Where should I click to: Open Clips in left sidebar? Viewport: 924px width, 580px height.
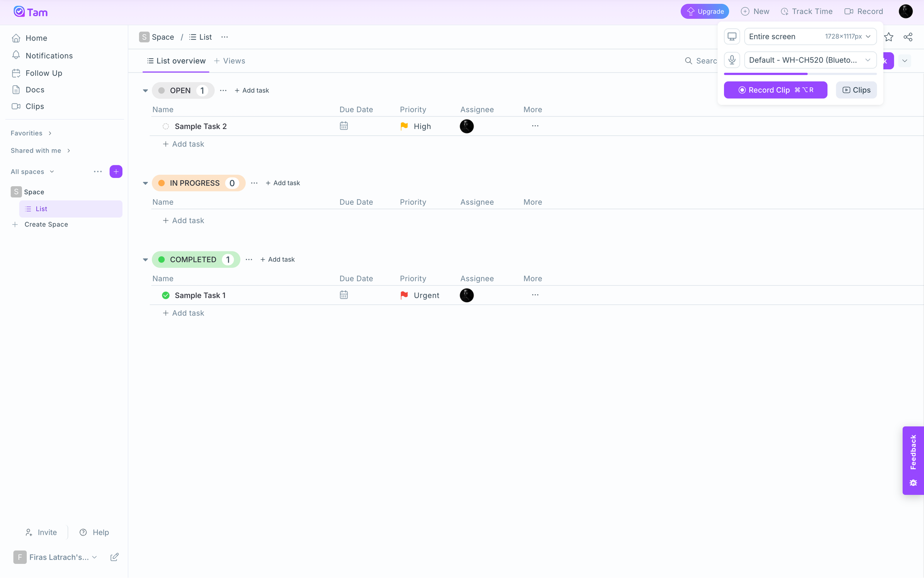[35, 106]
